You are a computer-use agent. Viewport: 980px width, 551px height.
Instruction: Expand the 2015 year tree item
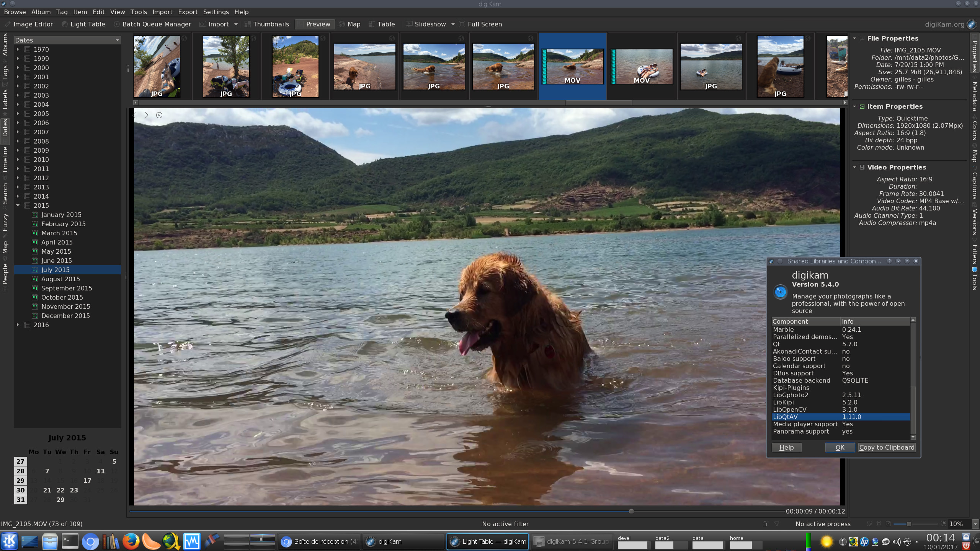[x=17, y=205]
